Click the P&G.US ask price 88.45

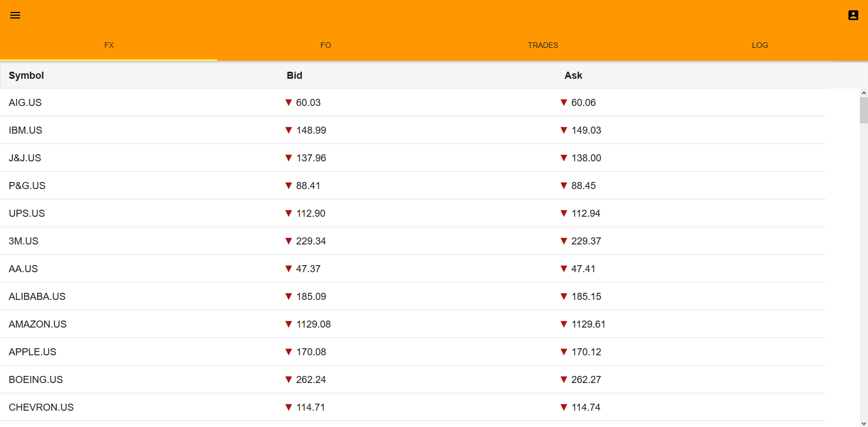pos(584,186)
